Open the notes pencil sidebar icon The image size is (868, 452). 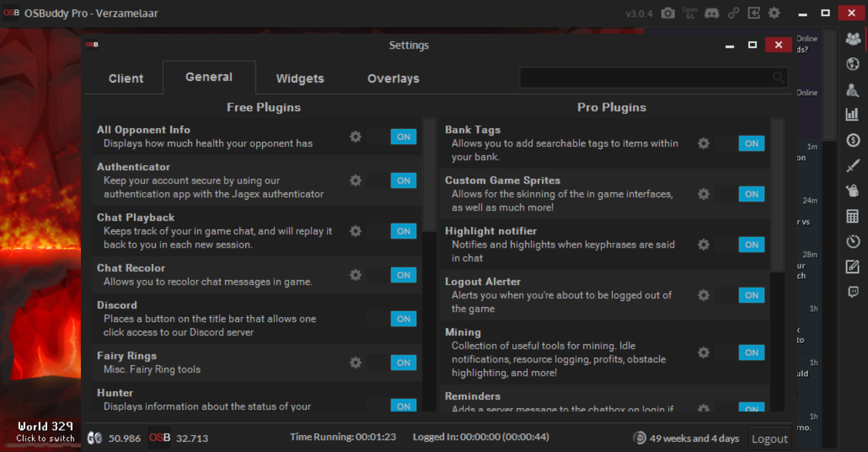[x=852, y=266]
